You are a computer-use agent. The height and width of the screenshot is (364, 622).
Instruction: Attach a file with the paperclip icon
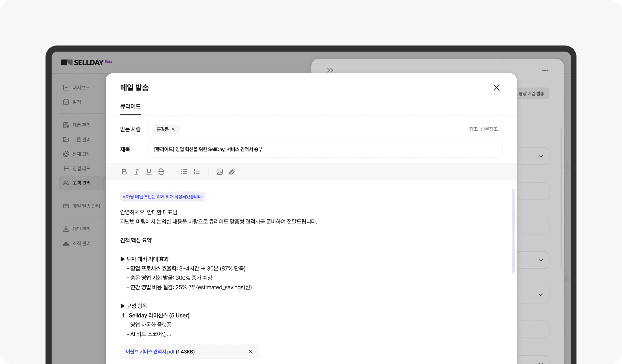[x=232, y=172]
